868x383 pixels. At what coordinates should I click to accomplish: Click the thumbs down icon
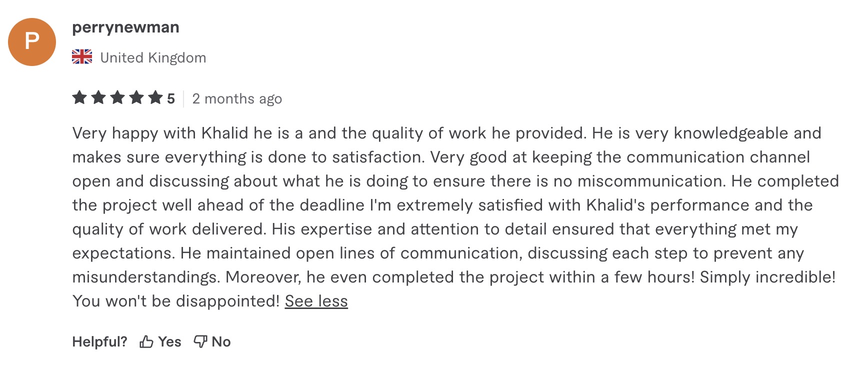200,342
